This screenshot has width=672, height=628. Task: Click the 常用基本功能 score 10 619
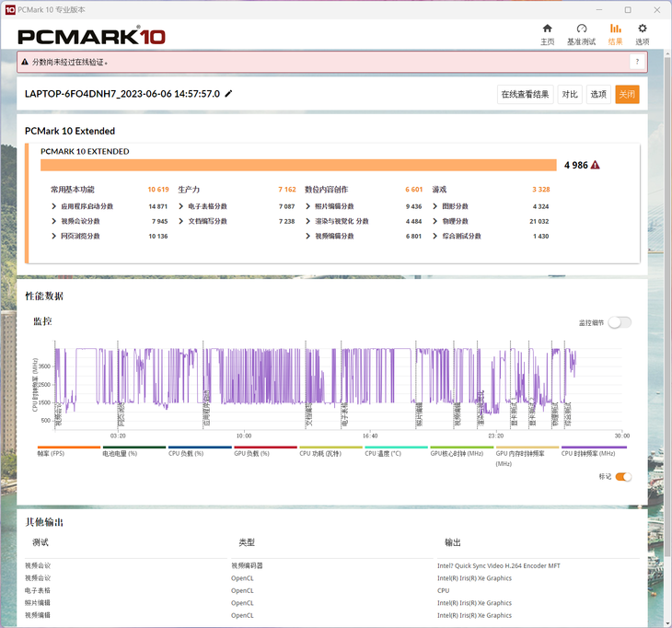click(158, 190)
